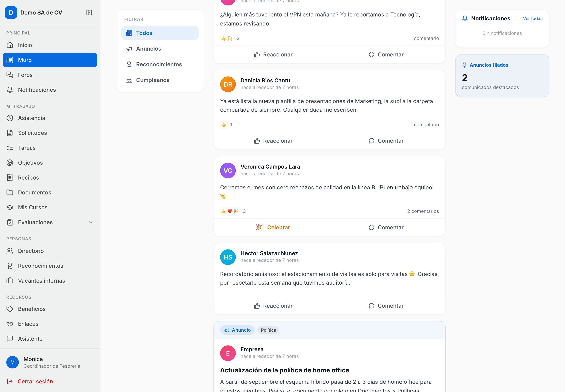
Task: Toggle Celebrar reaction on Veronica's post
Action: coord(273,227)
